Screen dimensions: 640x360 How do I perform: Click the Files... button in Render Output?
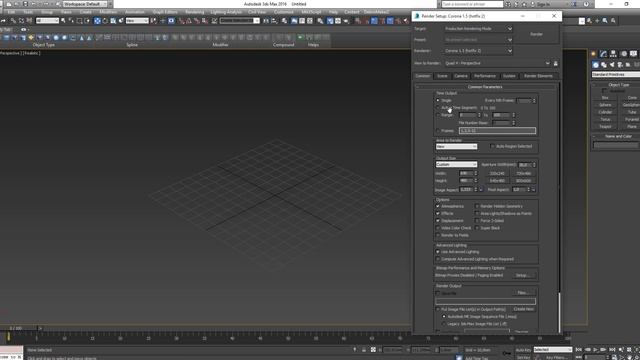click(x=523, y=293)
